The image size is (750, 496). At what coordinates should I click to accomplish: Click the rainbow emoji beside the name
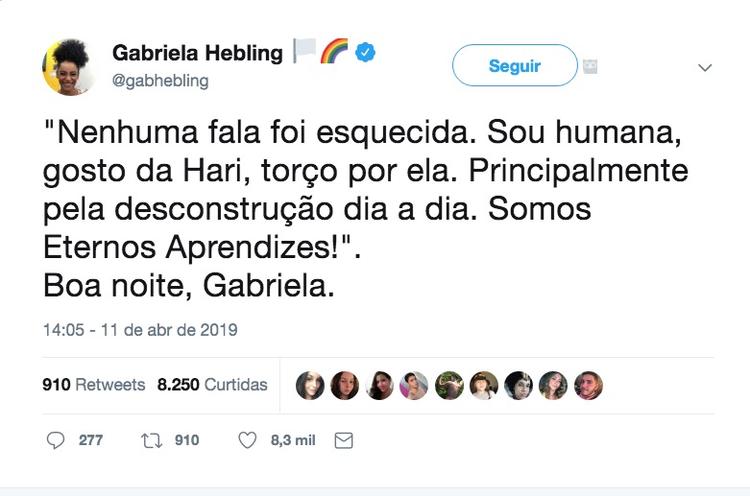point(333,52)
